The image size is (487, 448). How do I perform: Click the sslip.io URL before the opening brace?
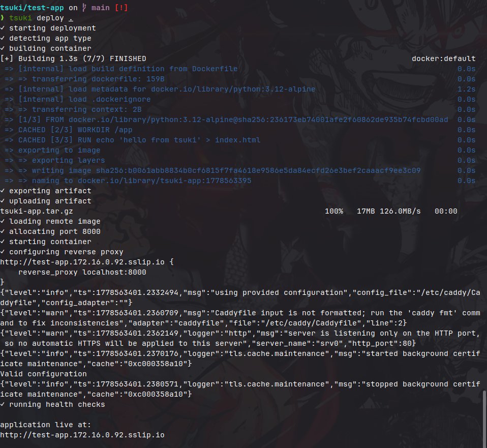pos(82,262)
